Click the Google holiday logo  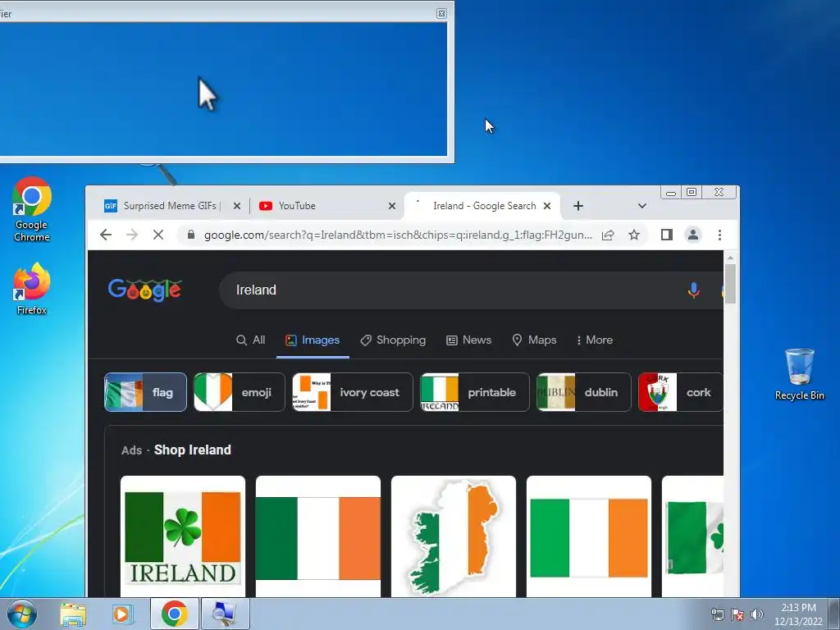coord(144,290)
